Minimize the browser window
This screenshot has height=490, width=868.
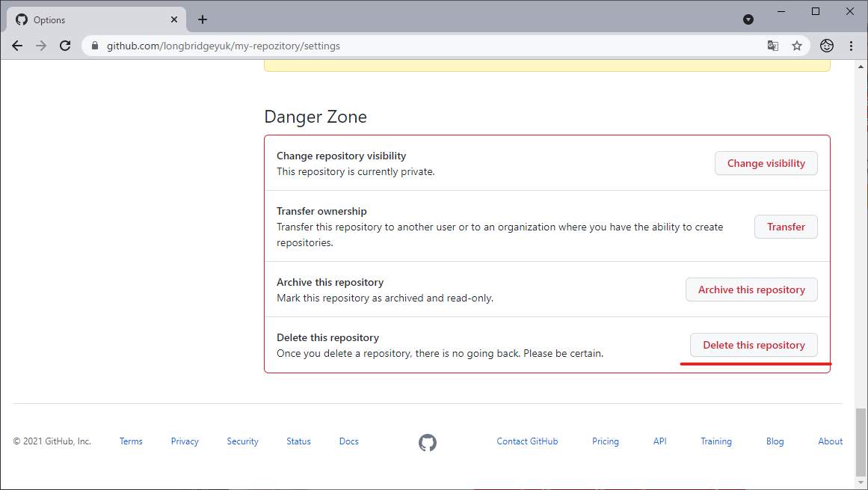(x=781, y=11)
